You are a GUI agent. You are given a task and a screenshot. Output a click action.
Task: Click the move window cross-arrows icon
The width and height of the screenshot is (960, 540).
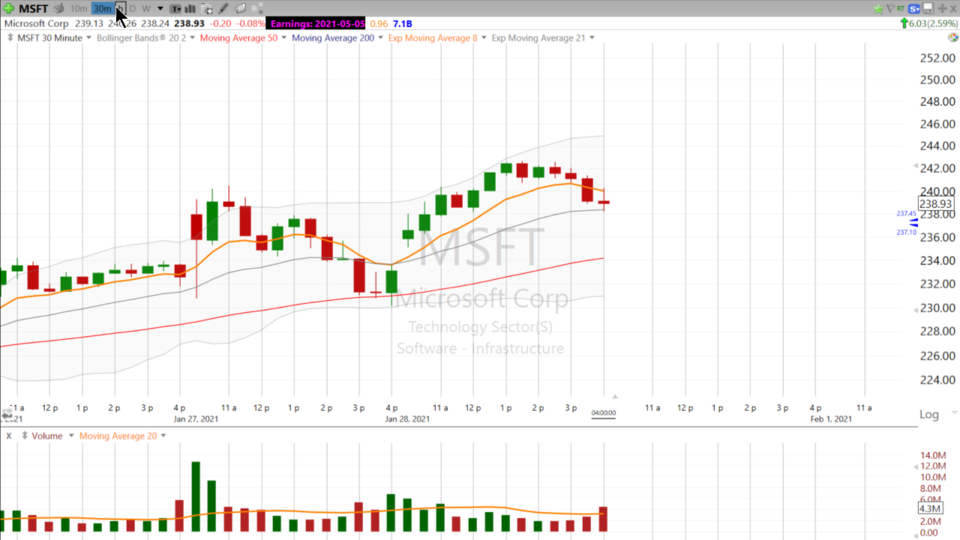[942, 9]
